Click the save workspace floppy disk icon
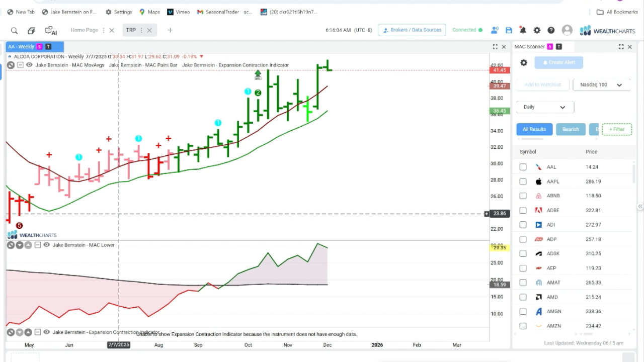Image resolution: width=644 pixels, height=362 pixels. pos(509,30)
